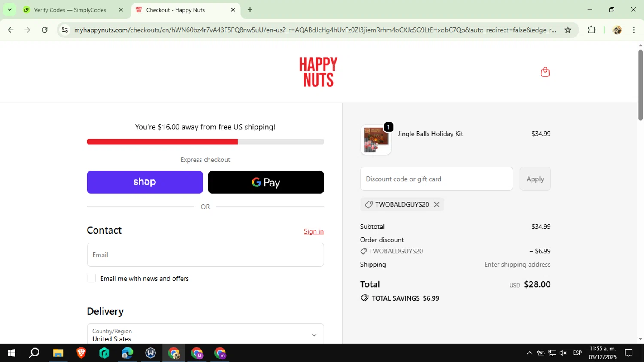Click the Enter shipping address text
The height and width of the screenshot is (362, 644).
(517, 265)
